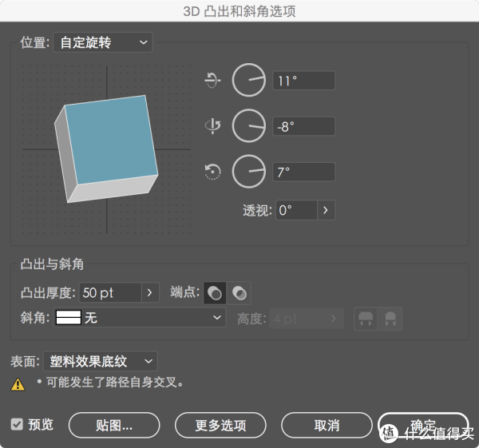
Task: Select the cap on (solid) endpoint icon
Action: (x=215, y=293)
